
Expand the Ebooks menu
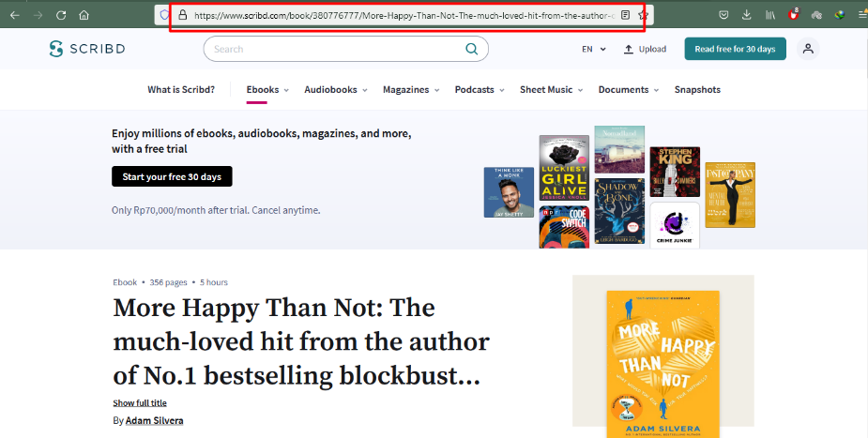pyautogui.click(x=267, y=90)
